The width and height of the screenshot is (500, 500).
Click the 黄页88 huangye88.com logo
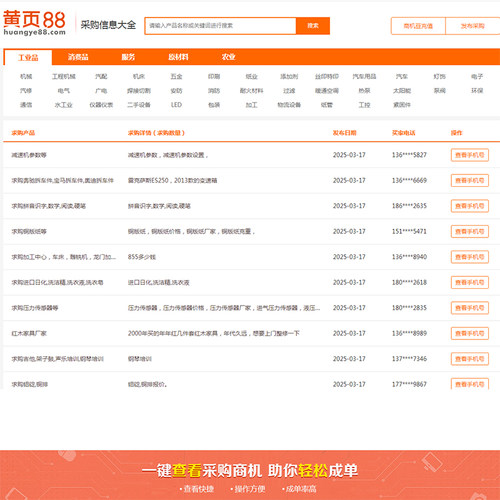34,23
